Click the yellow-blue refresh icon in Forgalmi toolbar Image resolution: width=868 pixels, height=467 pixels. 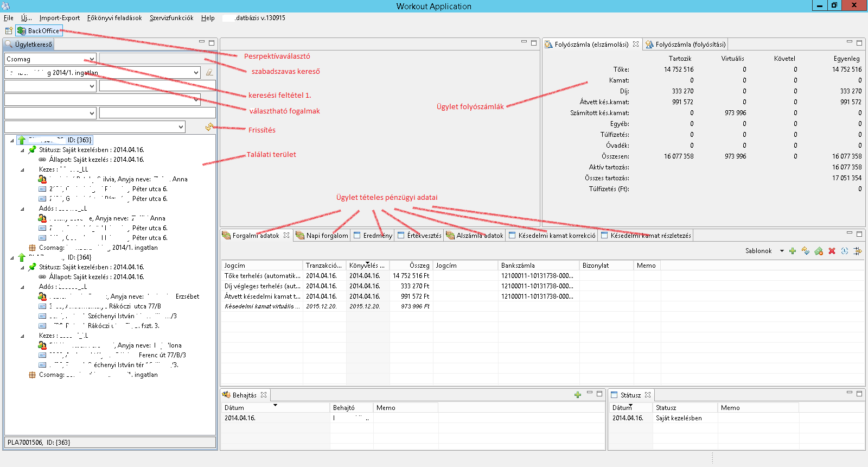(806, 251)
